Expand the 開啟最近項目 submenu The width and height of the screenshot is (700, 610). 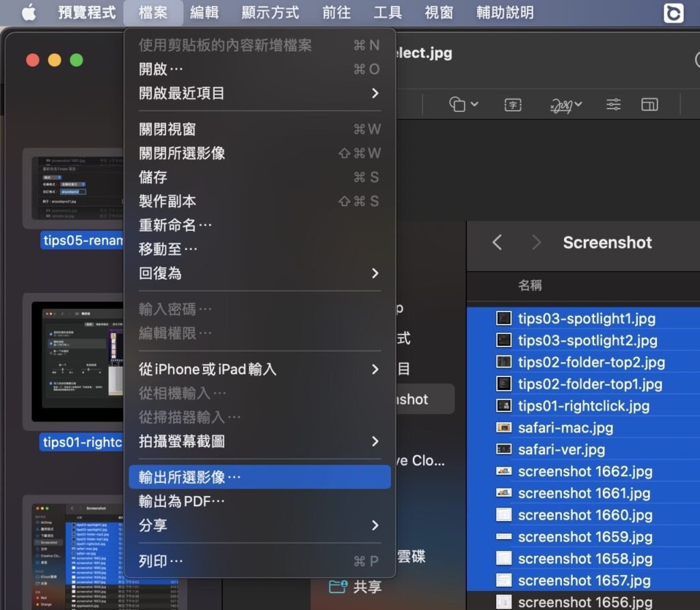[x=259, y=94]
